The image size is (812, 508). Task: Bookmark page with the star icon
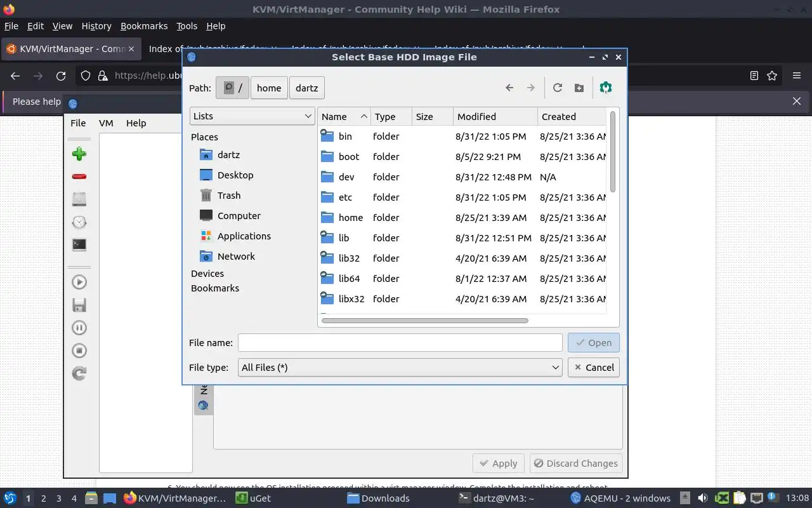point(772,76)
